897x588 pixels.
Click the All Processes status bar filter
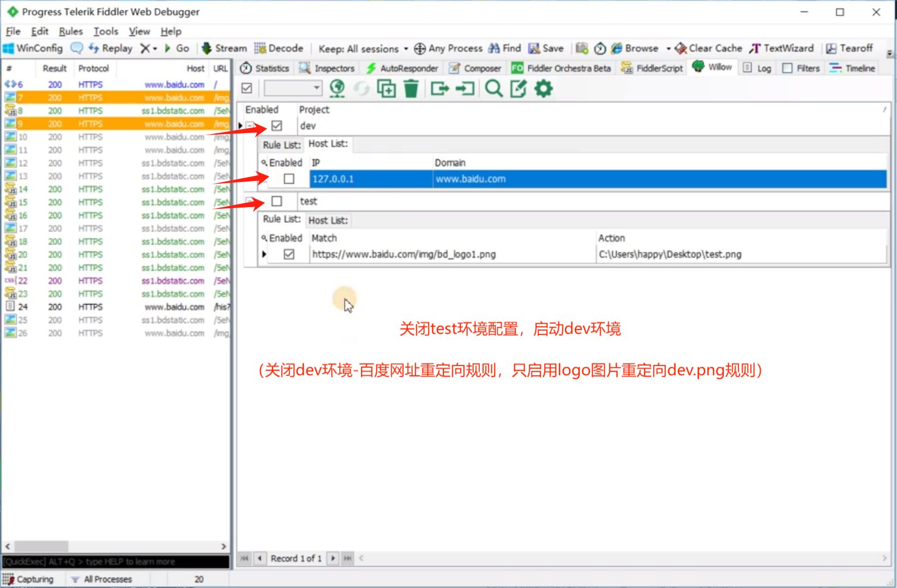[101, 579]
